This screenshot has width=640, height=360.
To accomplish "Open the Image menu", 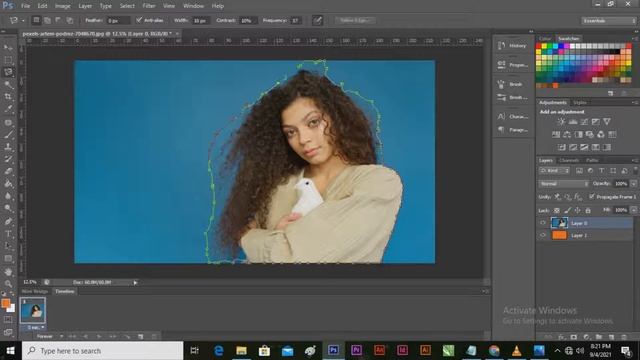I will tap(62, 6).
